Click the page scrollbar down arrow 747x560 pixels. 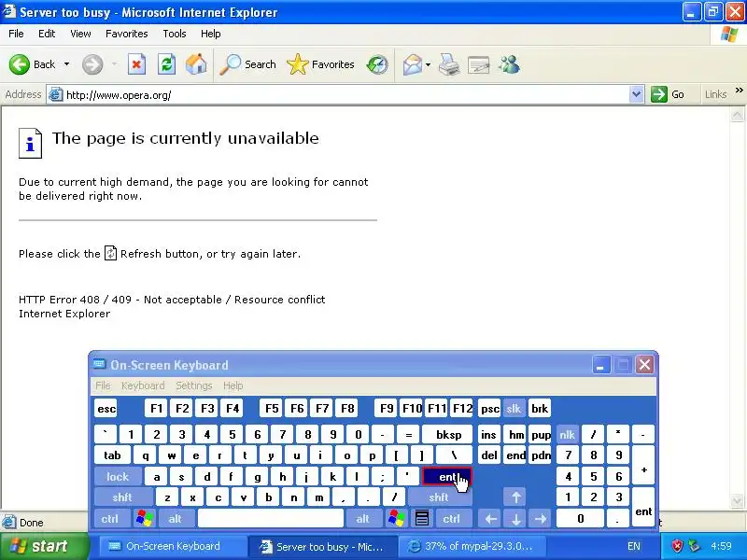point(737,501)
